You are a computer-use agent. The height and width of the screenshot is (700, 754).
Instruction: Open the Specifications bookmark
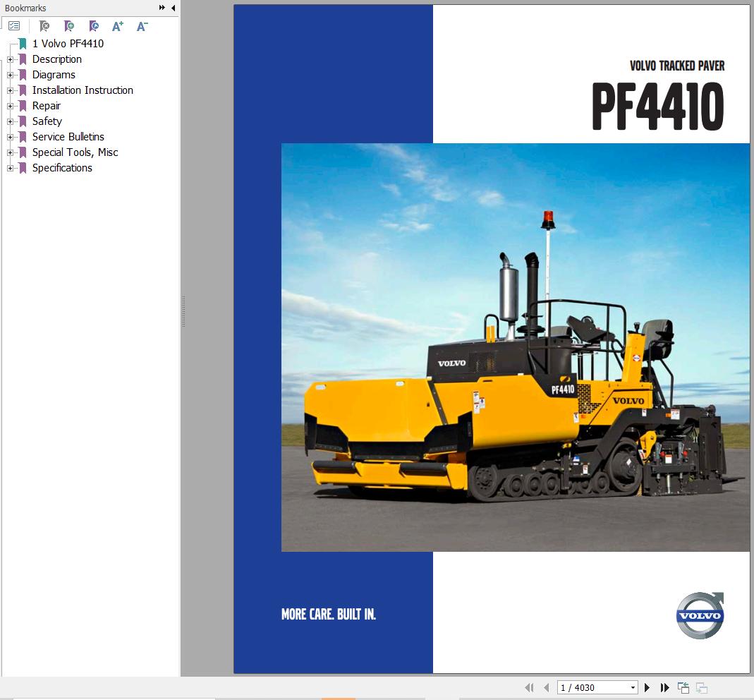click(x=62, y=167)
